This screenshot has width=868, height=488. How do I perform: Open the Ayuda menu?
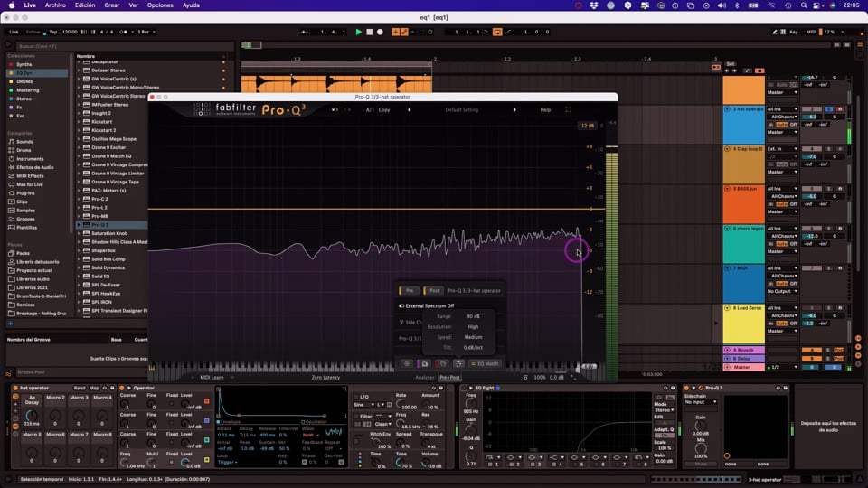pyautogui.click(x=191, y=5)
